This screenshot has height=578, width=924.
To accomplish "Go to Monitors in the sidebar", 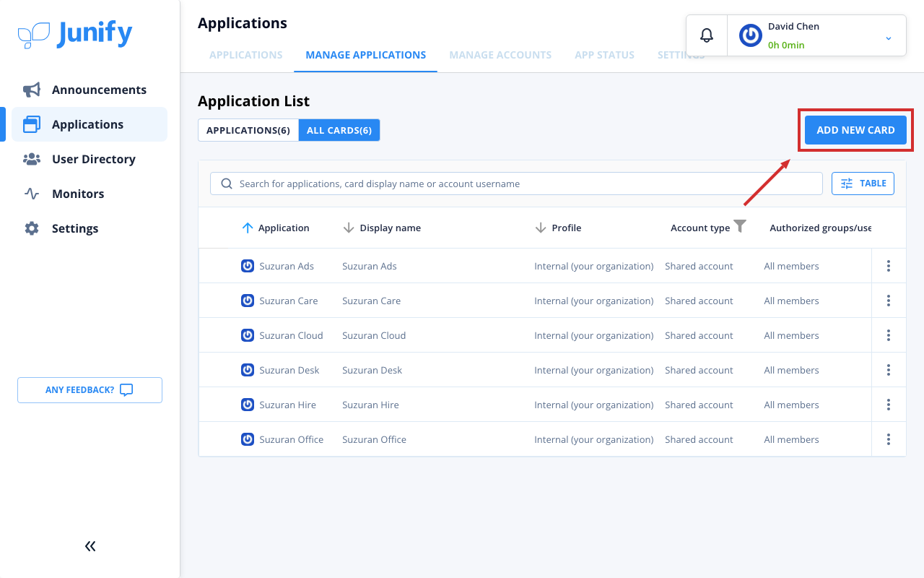I will coord(90,194).
